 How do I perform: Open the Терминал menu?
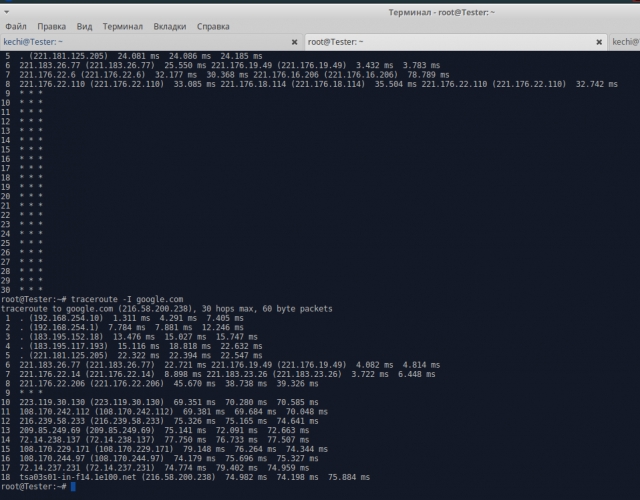(123, 27)
